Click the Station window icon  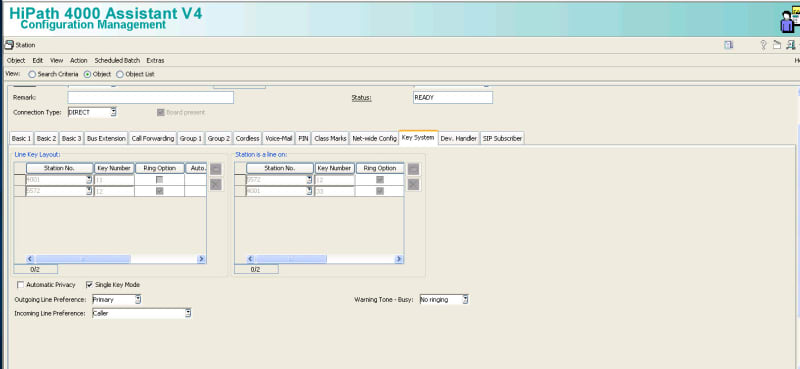tap(9, 45)
